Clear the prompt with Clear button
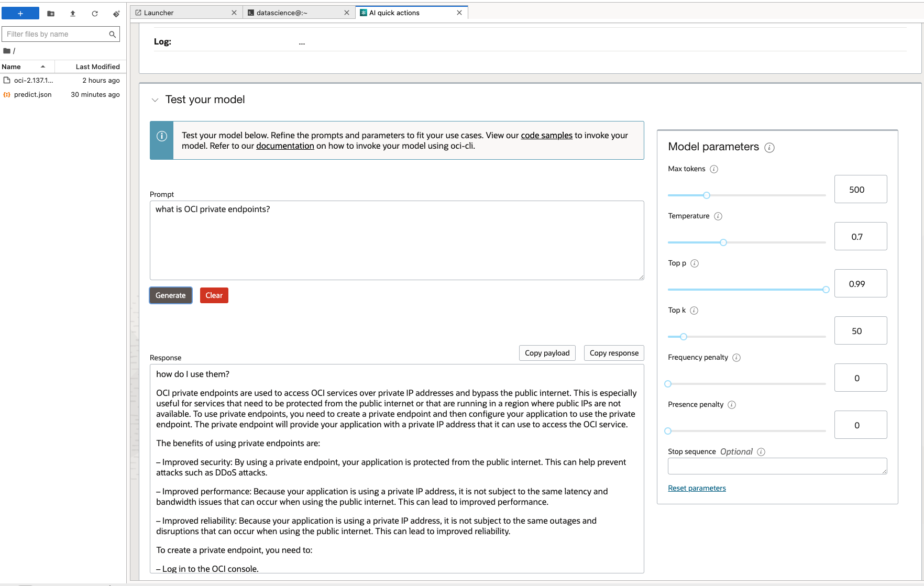Screen dimensions: 924x586 point(214,295)
